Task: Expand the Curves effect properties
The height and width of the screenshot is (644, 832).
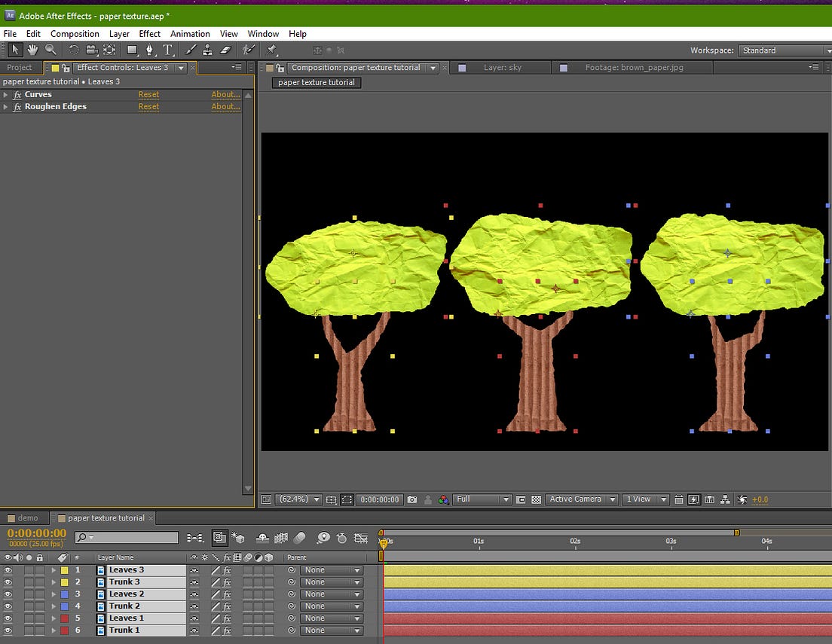Action: click(6, 94)
